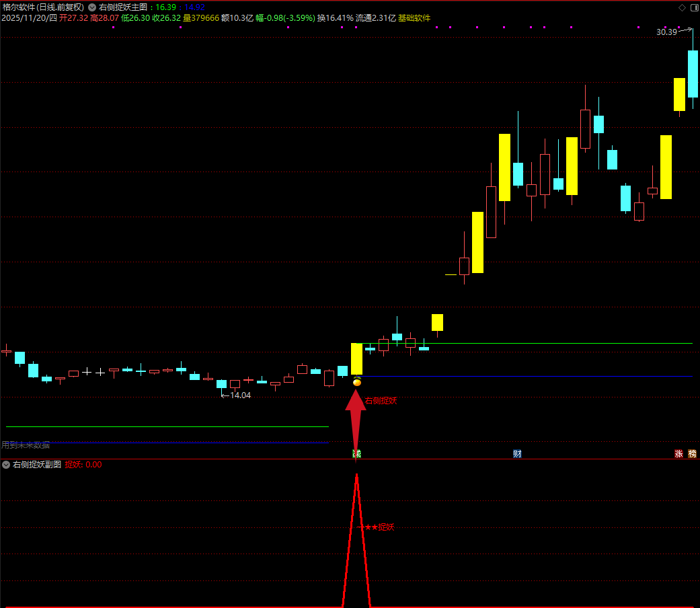700x608 pixels.
Task: Click the gold money-bag signal icon
Action: pyautogui.click(x=357, y=381)
